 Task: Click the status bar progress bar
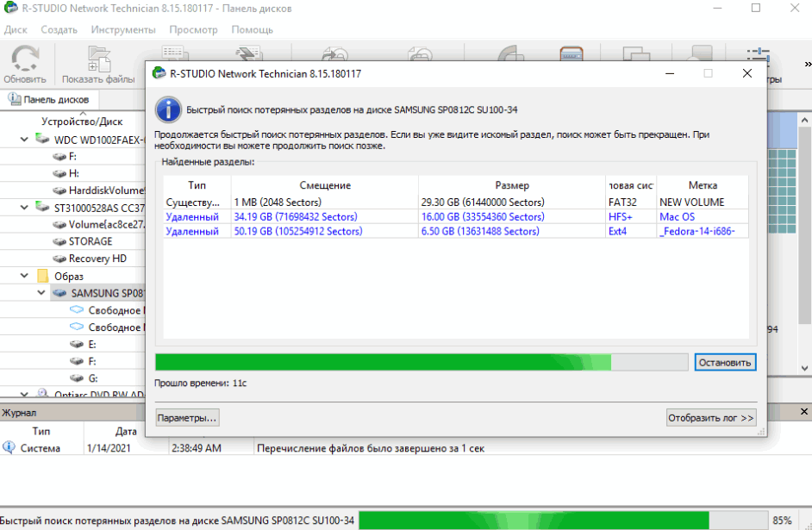562,521
